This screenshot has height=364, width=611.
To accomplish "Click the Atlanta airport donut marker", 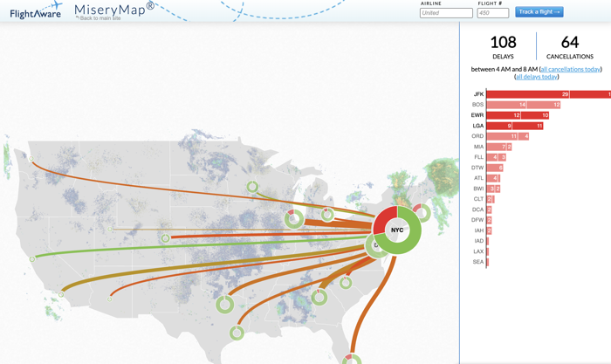I will pos(319,298).
